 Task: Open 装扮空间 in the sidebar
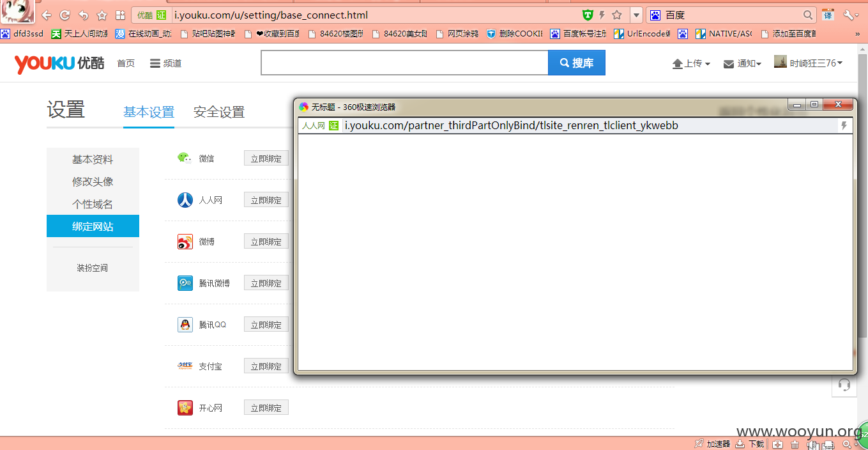click(x=93, y=268)
